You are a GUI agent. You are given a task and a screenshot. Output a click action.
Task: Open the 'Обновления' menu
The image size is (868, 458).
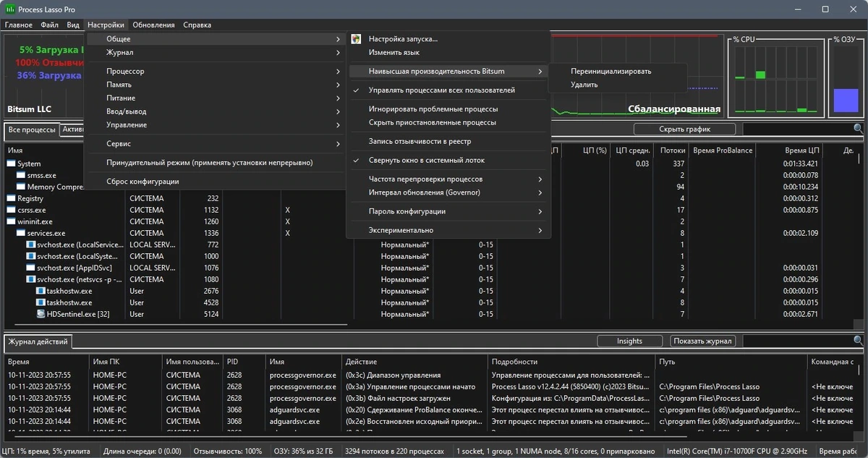click(x=153, y=25)
